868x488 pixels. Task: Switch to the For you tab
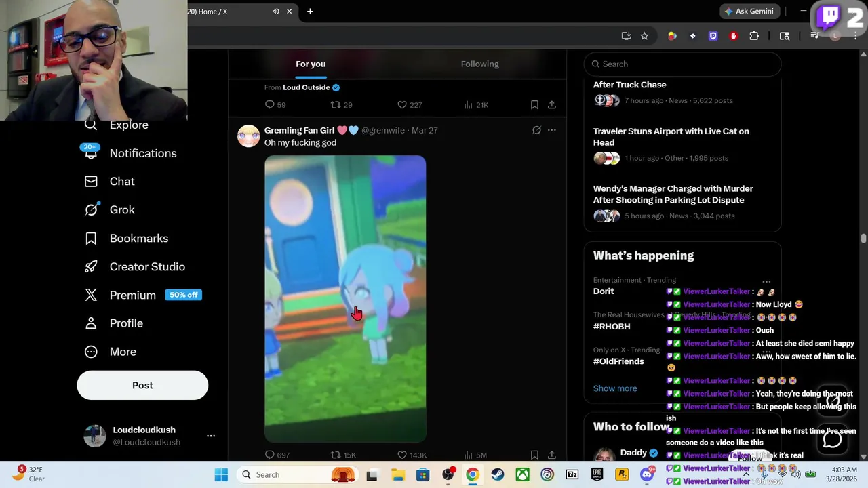tap(311, 64)
